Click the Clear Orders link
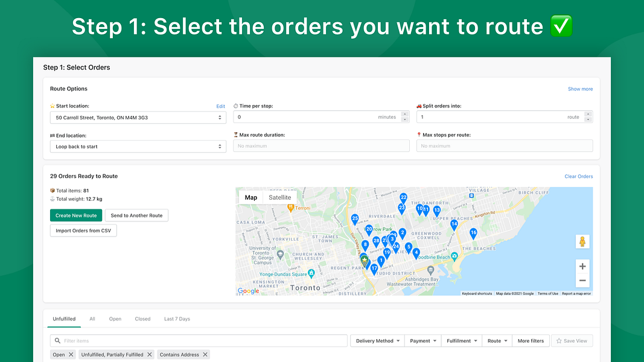 coord(578,177)
